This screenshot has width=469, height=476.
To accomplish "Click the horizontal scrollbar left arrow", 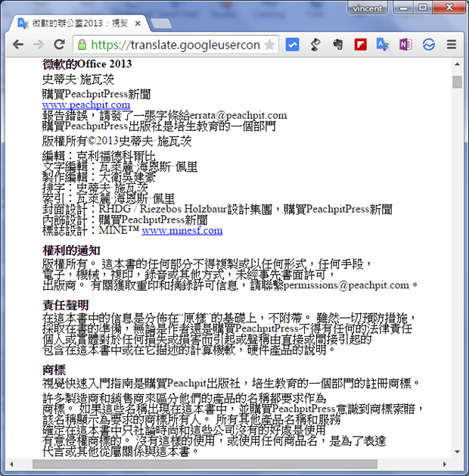I will click(x=11, y=464).
